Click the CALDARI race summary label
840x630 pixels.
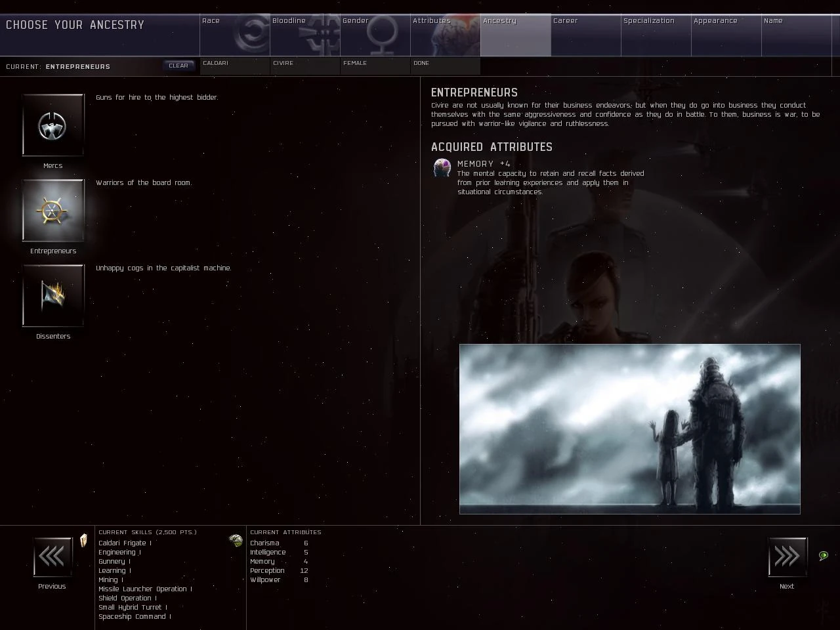coord(215,63)
